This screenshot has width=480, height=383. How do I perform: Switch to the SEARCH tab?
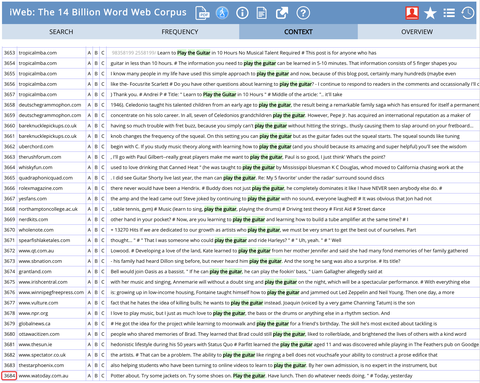(x=61, y=32)
